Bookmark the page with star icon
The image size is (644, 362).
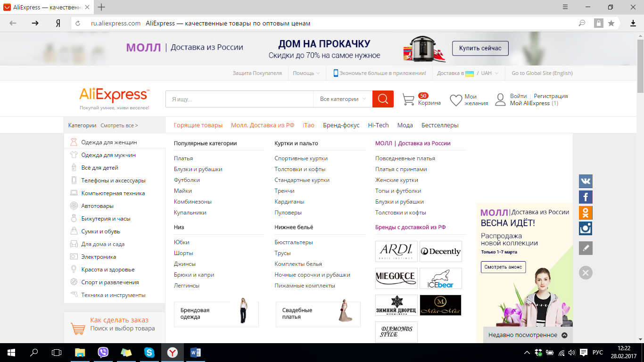[611, 23]
